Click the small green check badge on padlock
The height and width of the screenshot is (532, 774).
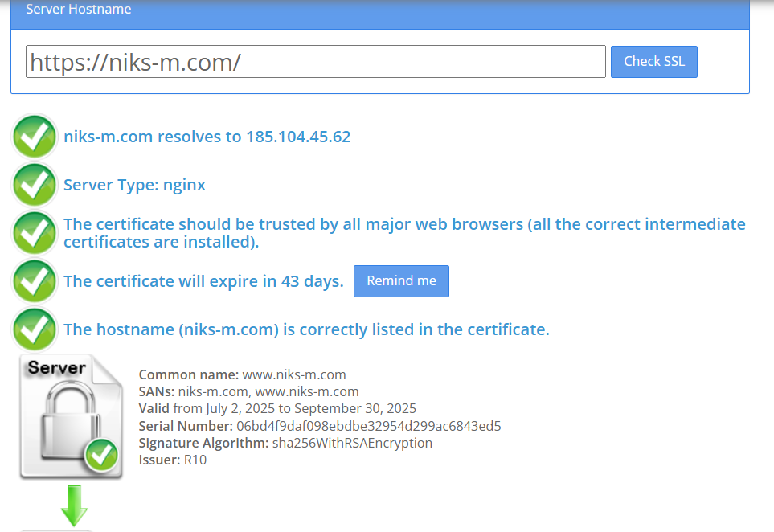pyautogui.click(x=102, y=455)
